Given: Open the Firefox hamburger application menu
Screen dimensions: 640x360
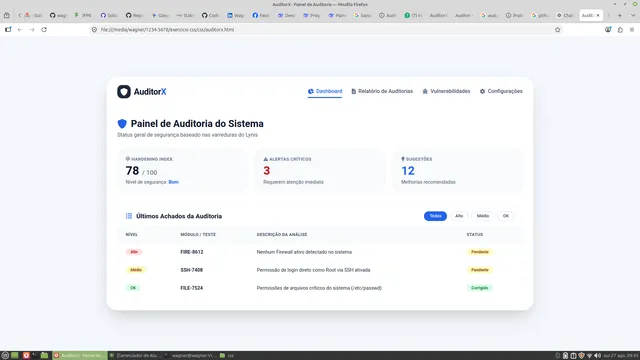Looking at the screenshot, I should (x=632, y=29).
